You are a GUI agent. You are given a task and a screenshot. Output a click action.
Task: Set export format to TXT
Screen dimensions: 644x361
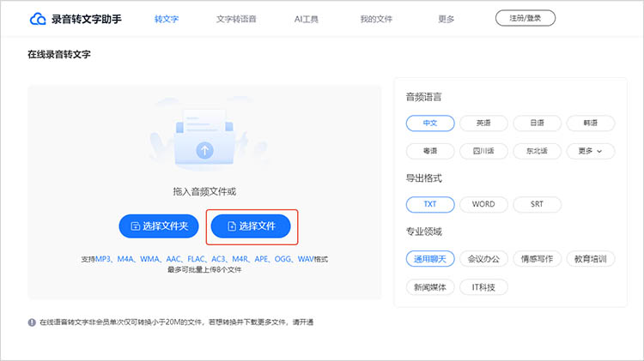tap(430, 204)
